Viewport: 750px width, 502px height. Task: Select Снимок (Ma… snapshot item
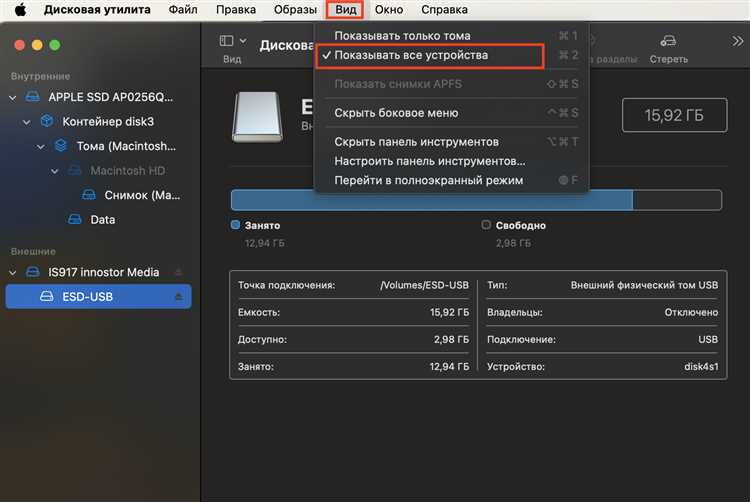click(142, 195)
